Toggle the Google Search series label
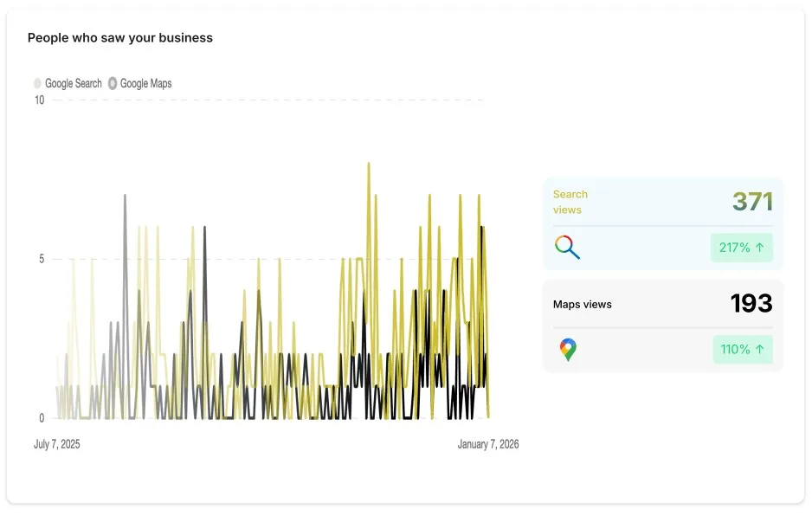 [74, 84]
